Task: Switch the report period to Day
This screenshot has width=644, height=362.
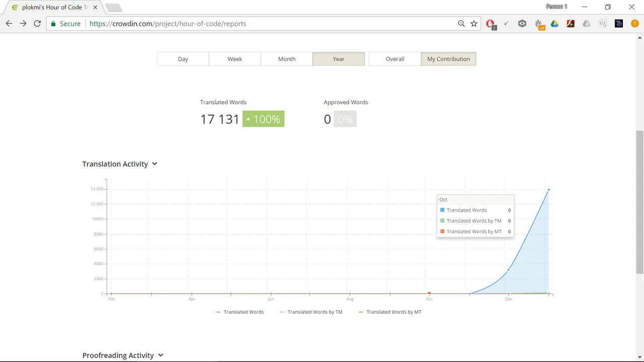Action: click(183, 59)
